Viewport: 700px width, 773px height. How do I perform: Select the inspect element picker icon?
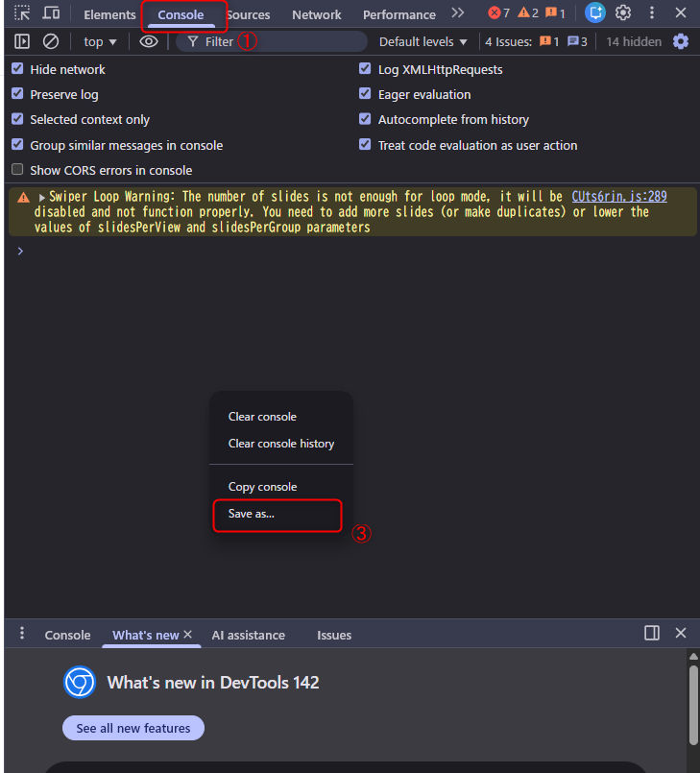click(22, 13)
